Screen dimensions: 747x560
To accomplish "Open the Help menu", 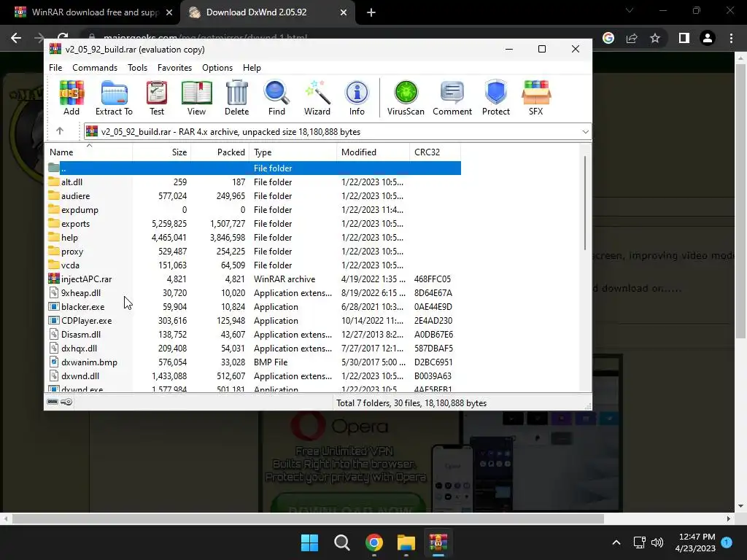I will tap(252, 68).
